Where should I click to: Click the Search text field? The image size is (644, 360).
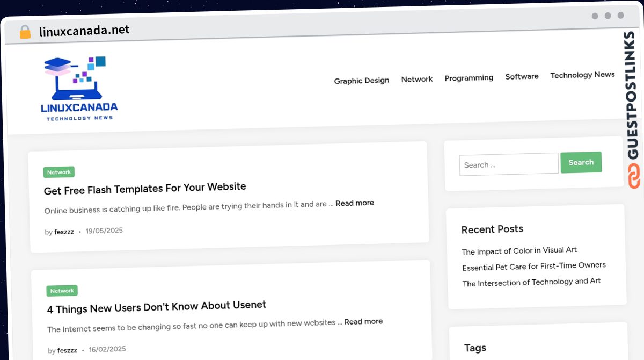(x=509, y=164)
